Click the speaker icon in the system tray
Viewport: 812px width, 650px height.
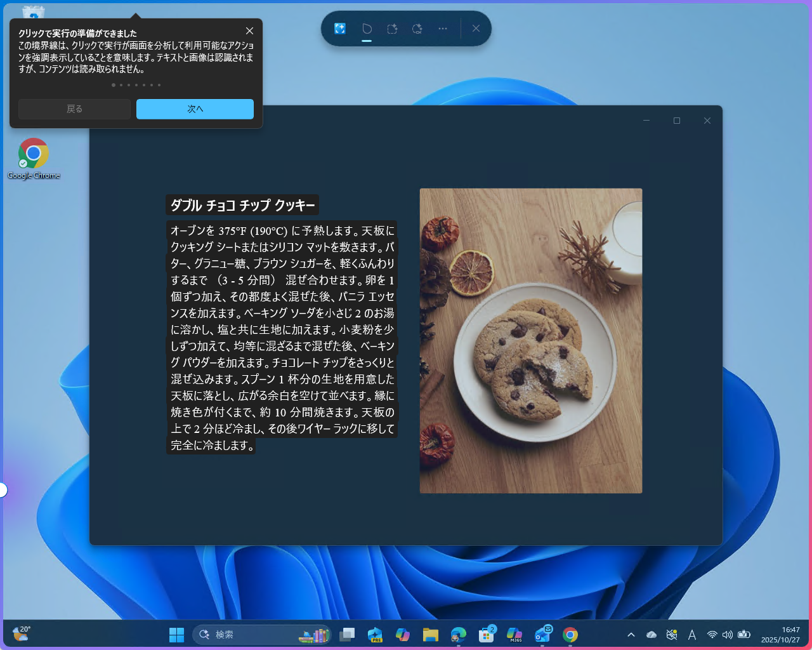click(x=728, y=635)
